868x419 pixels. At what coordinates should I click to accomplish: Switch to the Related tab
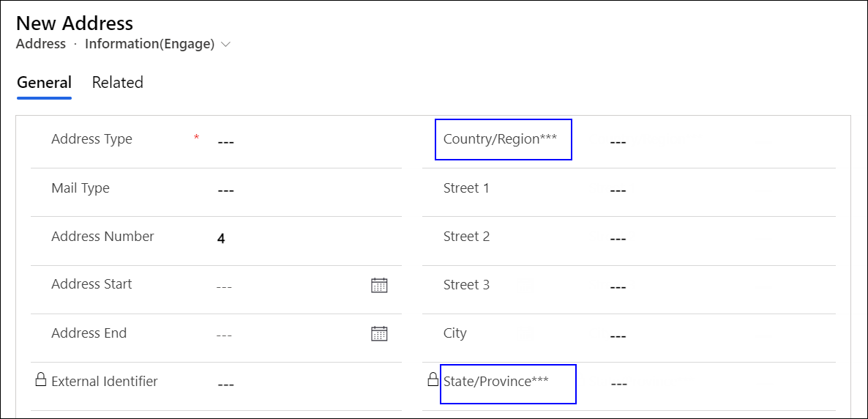tap(117, 83)
